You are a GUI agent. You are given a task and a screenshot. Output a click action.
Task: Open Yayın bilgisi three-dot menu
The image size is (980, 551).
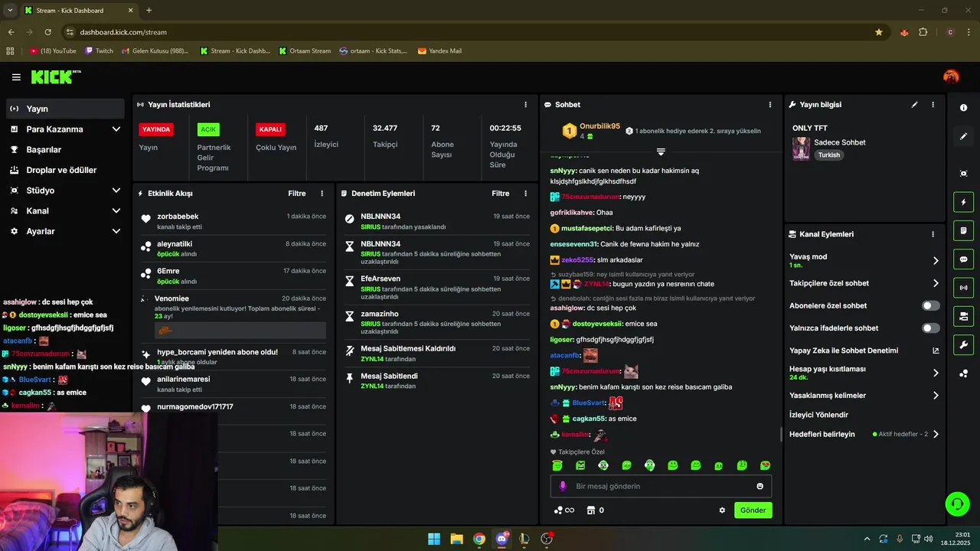[x=933, y=105]
